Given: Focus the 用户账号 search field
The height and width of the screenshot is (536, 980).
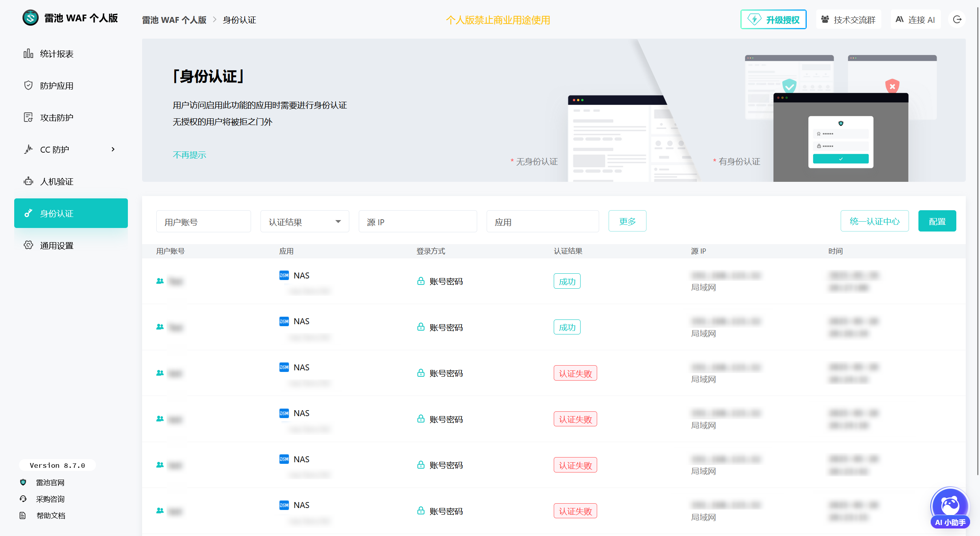Looking at the screenshot, I should 203,222.
